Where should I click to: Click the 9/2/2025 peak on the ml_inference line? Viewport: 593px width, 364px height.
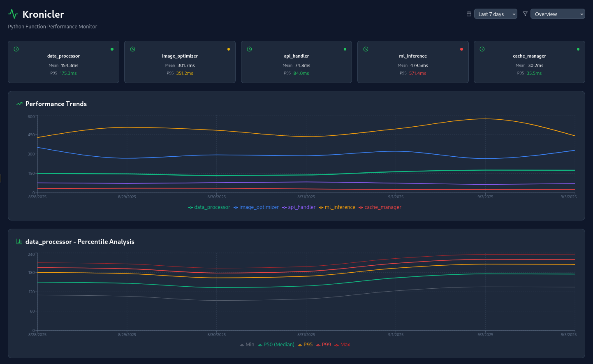click(x=485, y=119)
